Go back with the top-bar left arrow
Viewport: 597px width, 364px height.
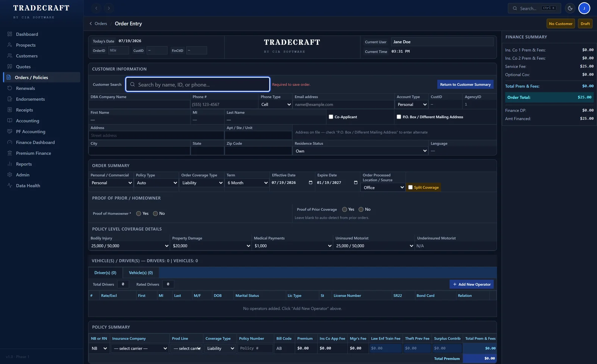96,8
